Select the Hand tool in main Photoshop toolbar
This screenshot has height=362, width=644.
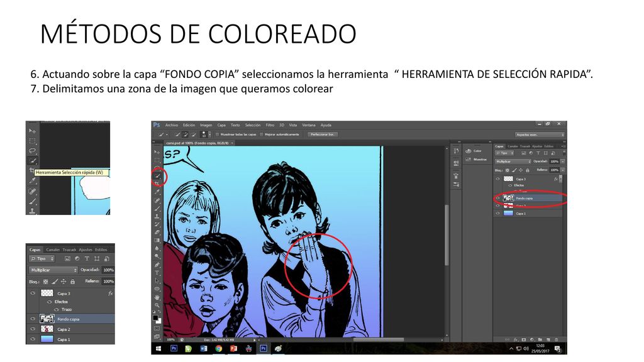(x=157, y=297)
